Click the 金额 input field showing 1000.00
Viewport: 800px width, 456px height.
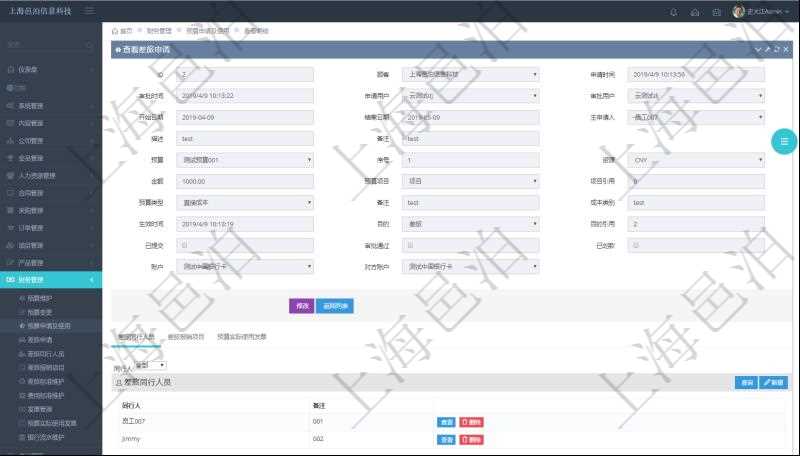tap(246, 181)
